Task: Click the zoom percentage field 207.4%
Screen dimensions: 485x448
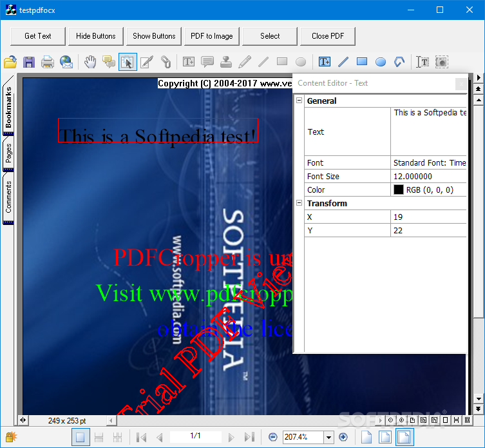Action: [303, 437]
